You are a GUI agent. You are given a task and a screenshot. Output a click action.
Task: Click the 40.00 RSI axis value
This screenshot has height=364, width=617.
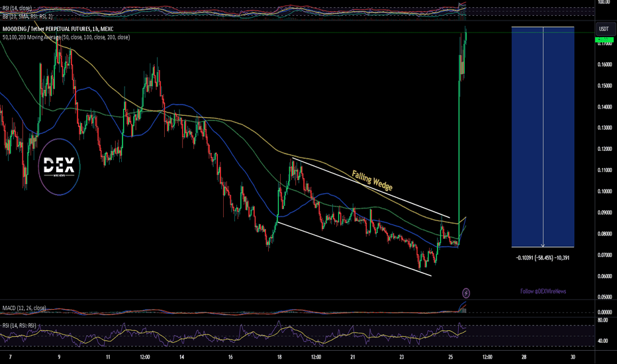603,341
